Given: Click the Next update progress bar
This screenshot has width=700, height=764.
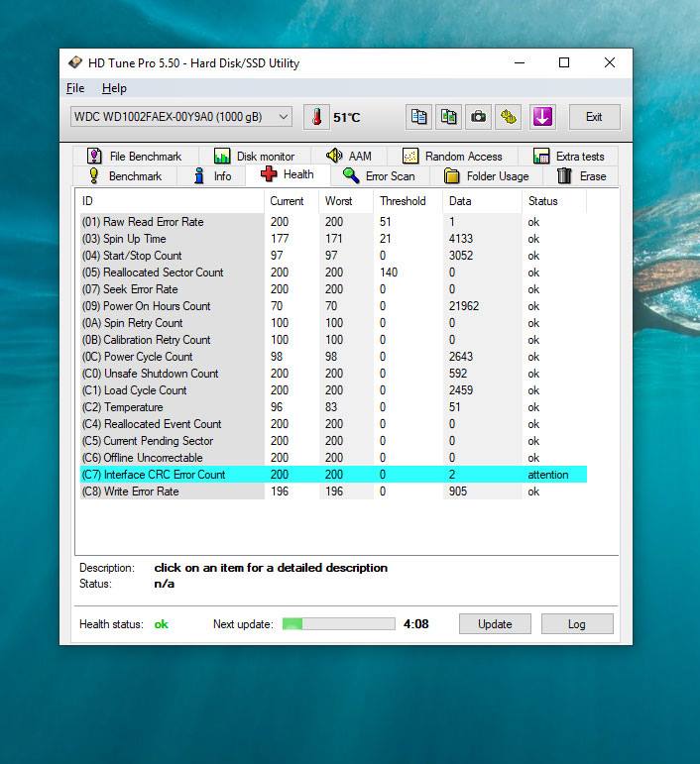Looking at the screenshot, I should (338, 624).
